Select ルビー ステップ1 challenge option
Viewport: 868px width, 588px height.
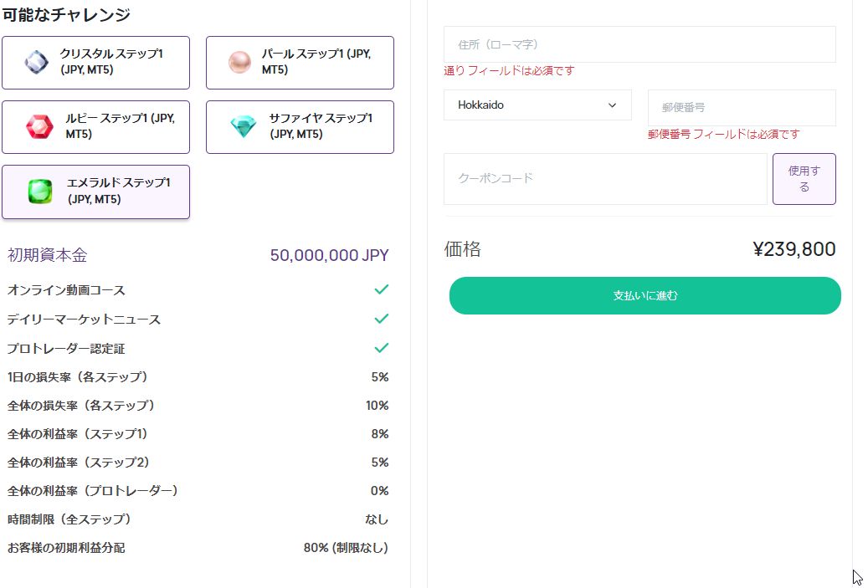click(95, 127)
